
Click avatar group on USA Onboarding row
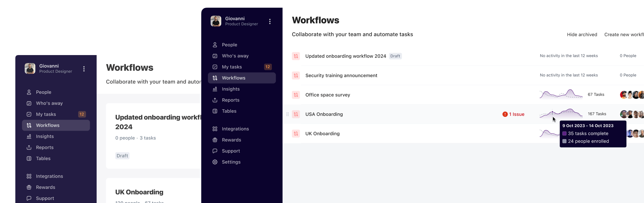632,114
